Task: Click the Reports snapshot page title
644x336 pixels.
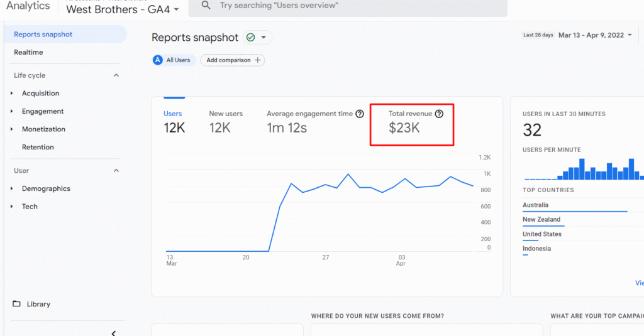Action: coord(195,37)
